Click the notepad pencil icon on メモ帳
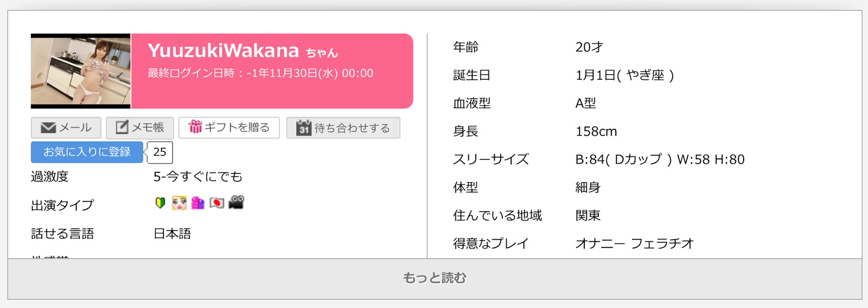The height and width of the screenshot is (308, 868). 123,127
